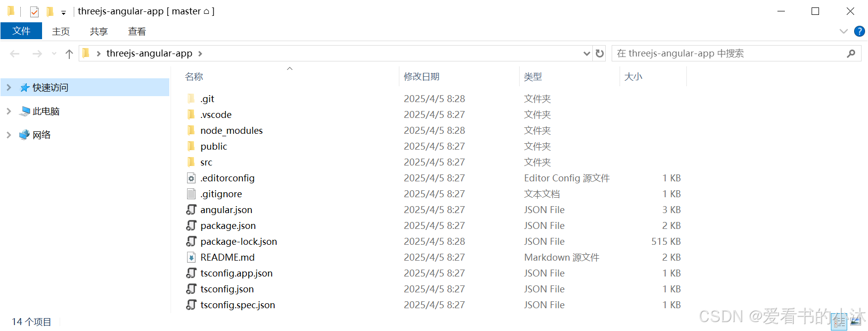Expand the ribbon with chevron
868x331 pixels.
tap(844, 31)
